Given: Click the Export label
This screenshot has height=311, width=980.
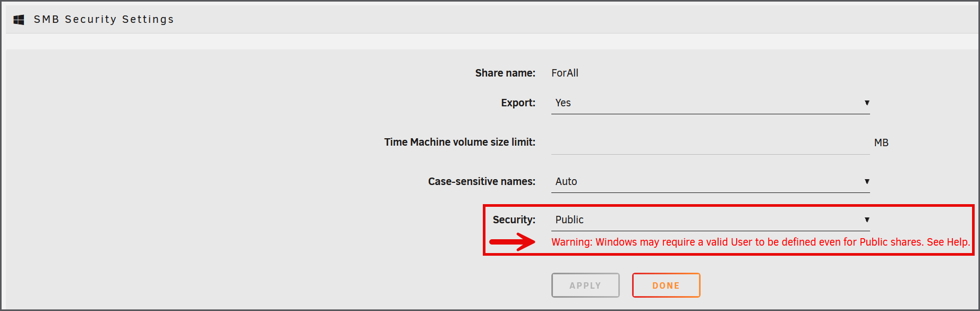Looking at the screenshot, I should click(x=518, y=103).
